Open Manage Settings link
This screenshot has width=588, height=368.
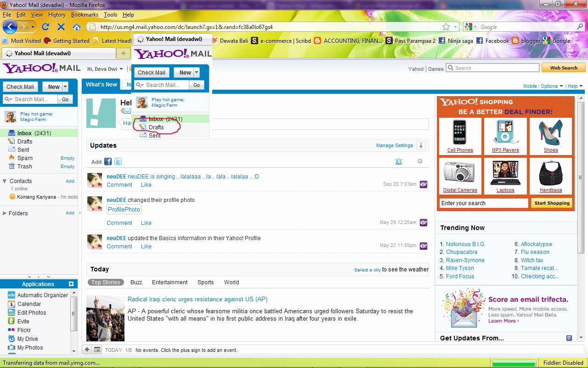click(395, 145)
